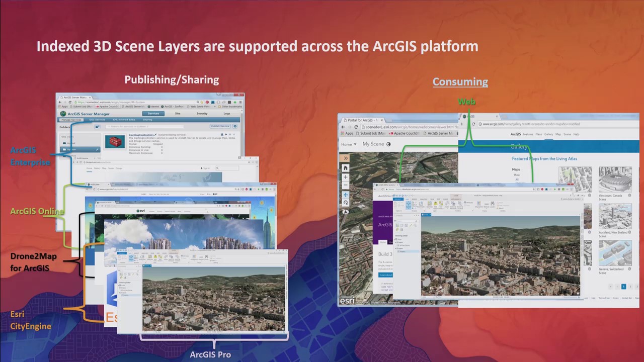Switch to the KML Network Links sub-tab
The height and width of the screenshot is (362, 644).
coord(124,120)
